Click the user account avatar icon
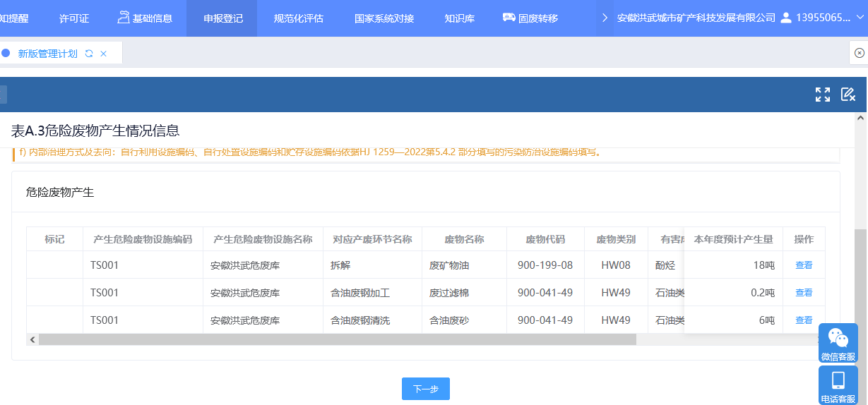Screen dimensions: 868x405 coord(786,18)
